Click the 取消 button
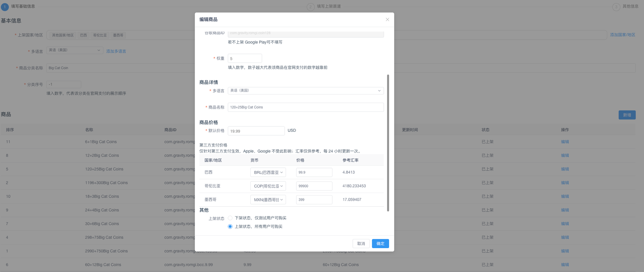This screenshot has width=644, height=272. [361, 244]
